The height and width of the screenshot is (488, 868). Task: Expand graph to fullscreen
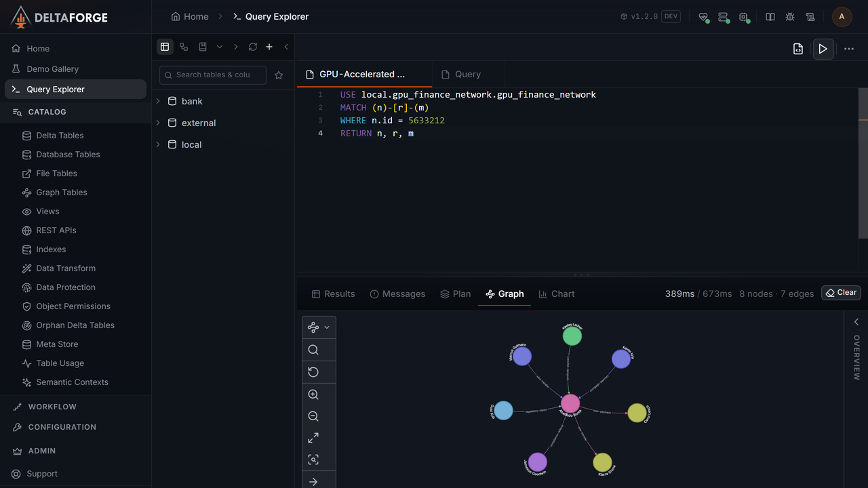pyautogui.click(x=313, y=438)
